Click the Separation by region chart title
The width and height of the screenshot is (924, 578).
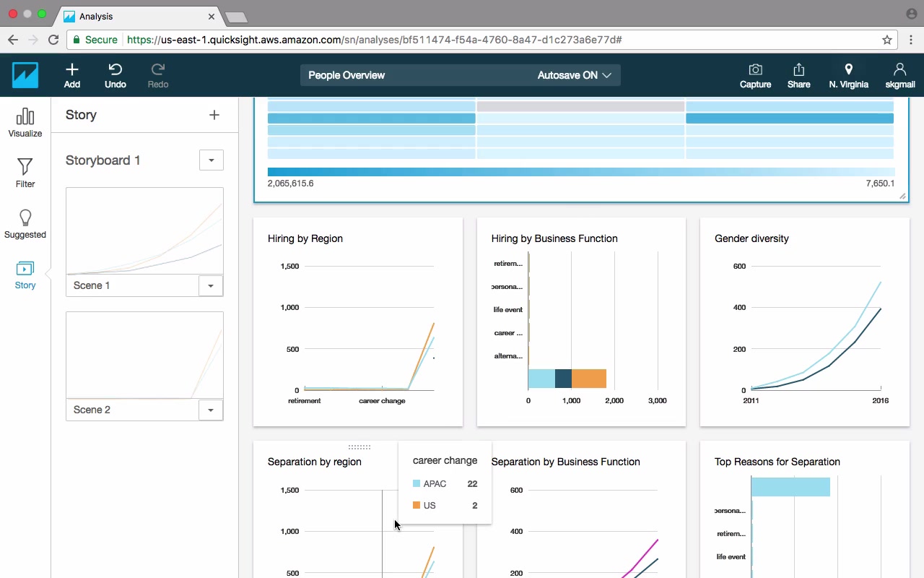tap(315, 462)
